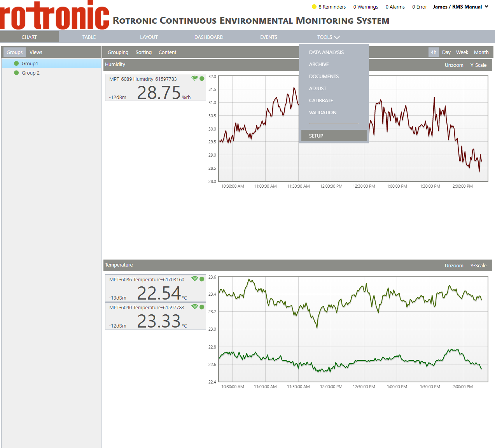Click green status dot beside Group1
495x448 pixels.
point(16,63)
